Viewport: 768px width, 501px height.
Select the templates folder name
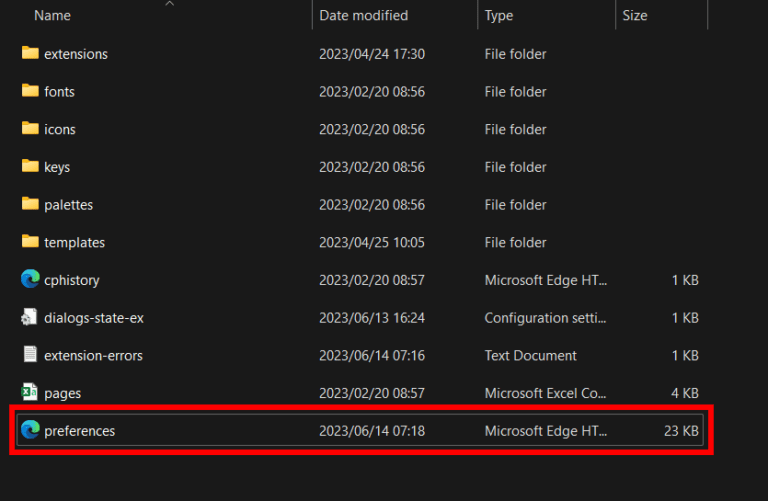(x=74, y=242)
